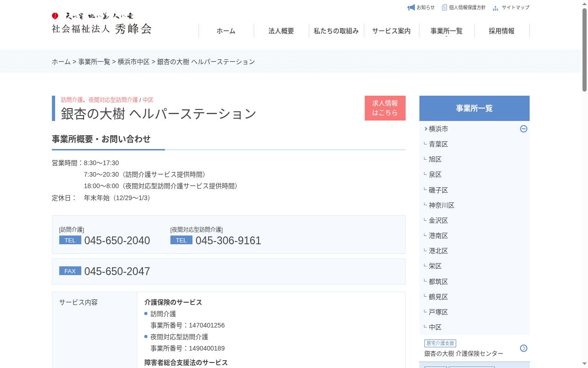The image size is (588, 368).
Task: Click the 訪問介護 category link above the title
Action: coord(72,100)
